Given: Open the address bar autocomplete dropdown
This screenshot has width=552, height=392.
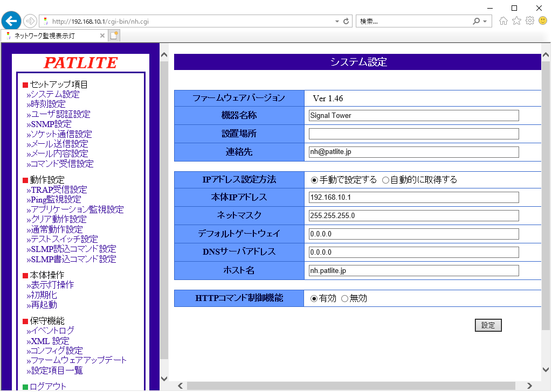Looking at the screenshot, I should coord(337,22).
